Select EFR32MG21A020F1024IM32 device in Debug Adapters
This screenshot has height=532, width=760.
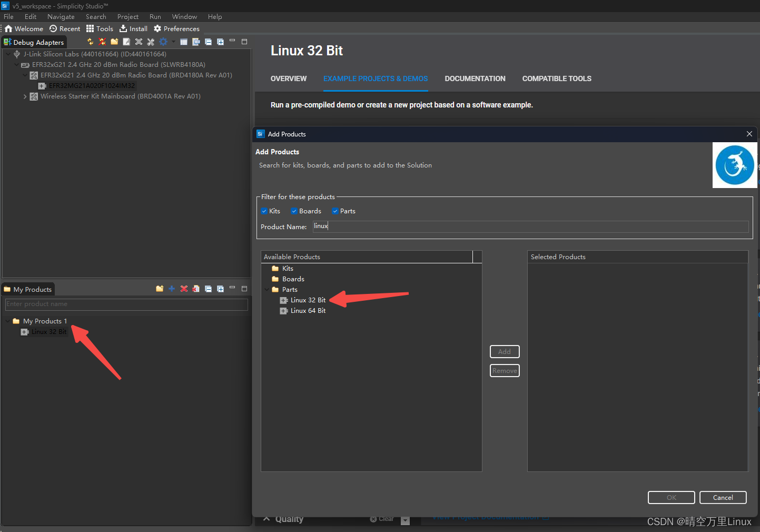coord(92,86)
